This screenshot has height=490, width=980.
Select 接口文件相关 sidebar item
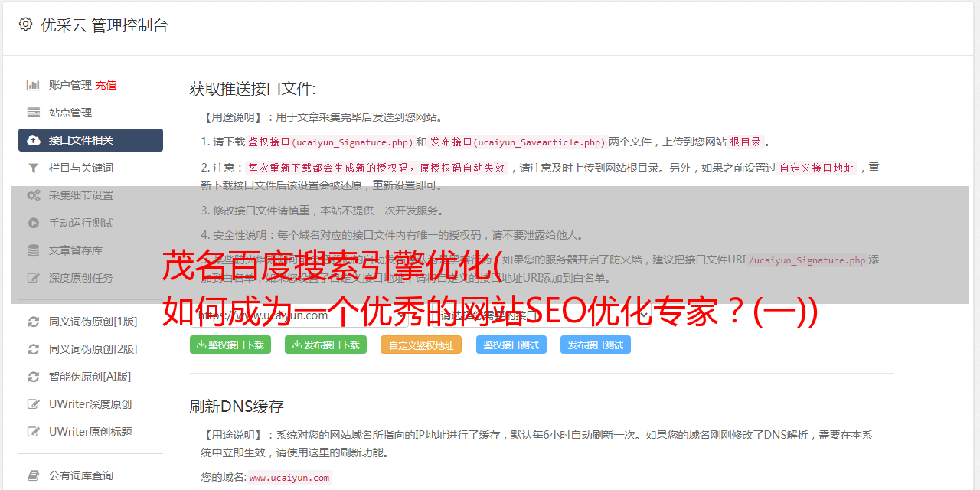90,140
